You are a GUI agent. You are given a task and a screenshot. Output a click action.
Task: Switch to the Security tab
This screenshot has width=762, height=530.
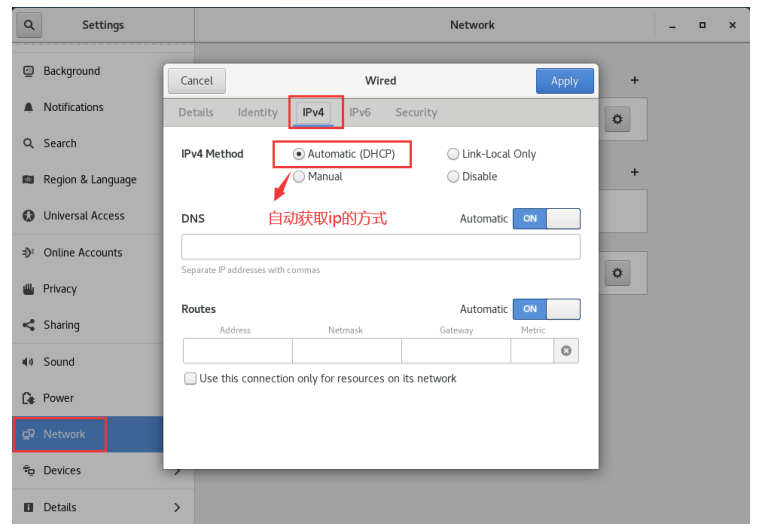[x=416, y=113]
